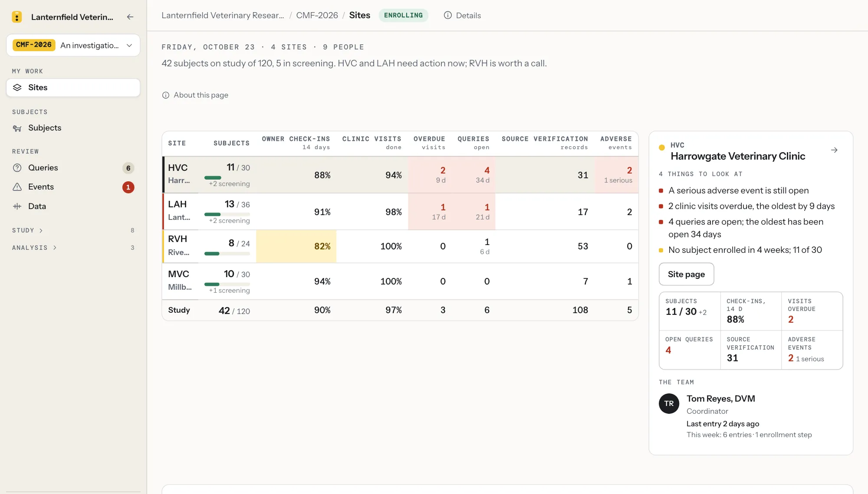Screen dimensions: 868x494
Task: Click Lanternfield Veterinary Research breadcrumb
Action: click(223, 15)
